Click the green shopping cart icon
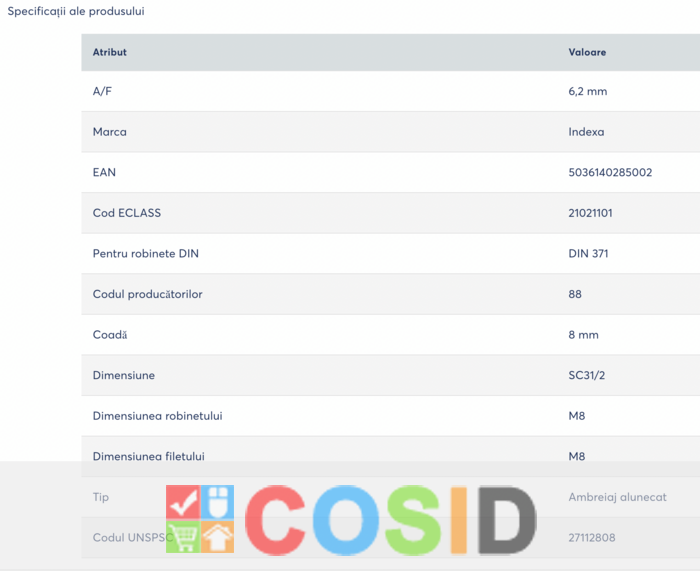The image size is (700, 571). tap(183, 537)
